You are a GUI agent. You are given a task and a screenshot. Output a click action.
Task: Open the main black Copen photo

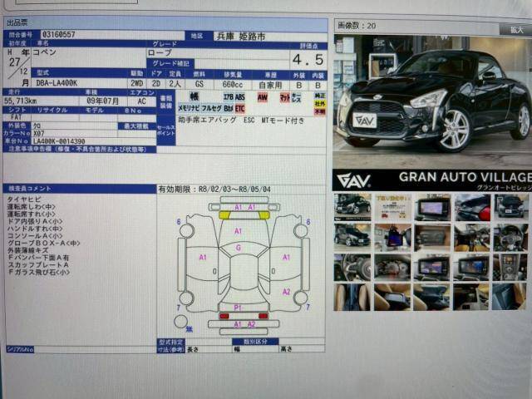pyautogui.click(x=431, y=100)
